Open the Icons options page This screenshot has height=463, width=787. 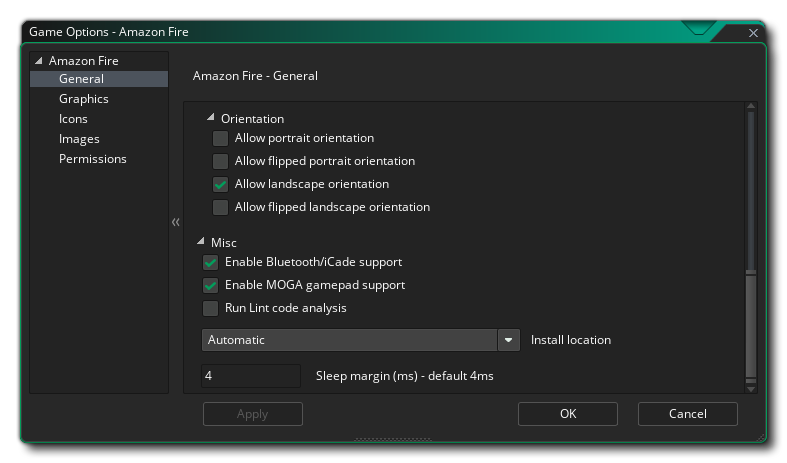pos(73,119)
